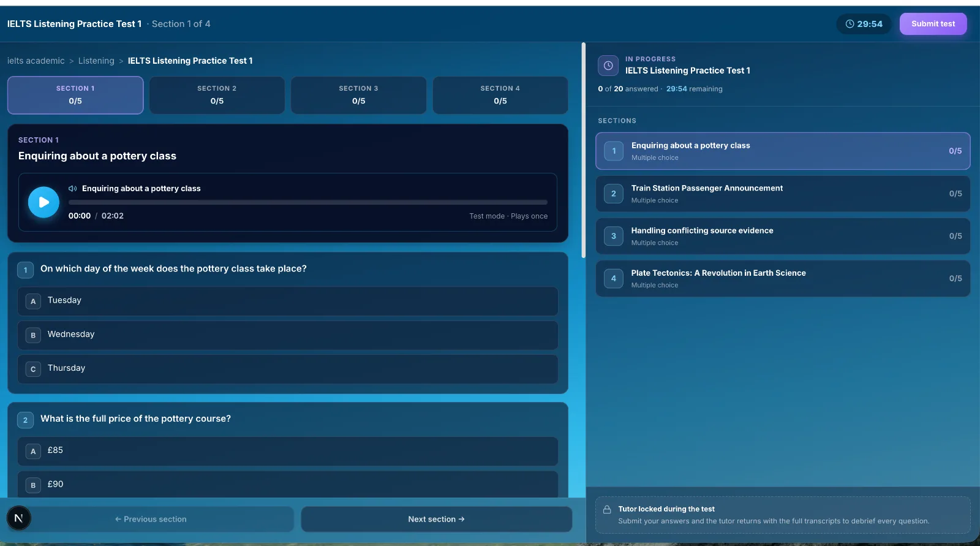Viewport: 980px width, 546px height.
Task: Select Tuesday as answer to question 1
Action: 288,301
